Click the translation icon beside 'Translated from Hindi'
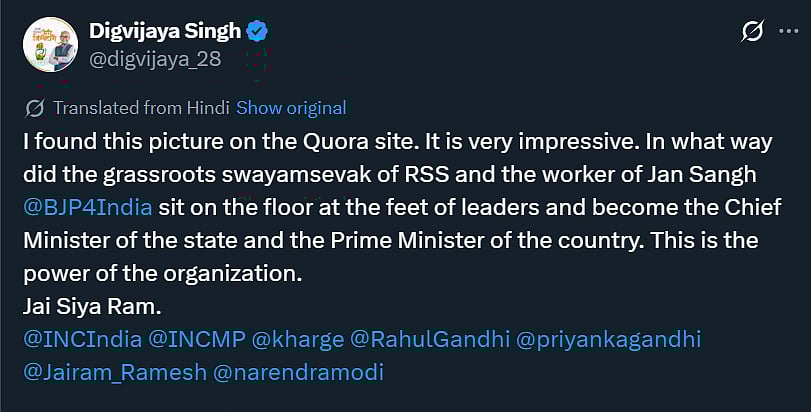The height and width of the screenshot is (412, 811). (x=35, y=108)
